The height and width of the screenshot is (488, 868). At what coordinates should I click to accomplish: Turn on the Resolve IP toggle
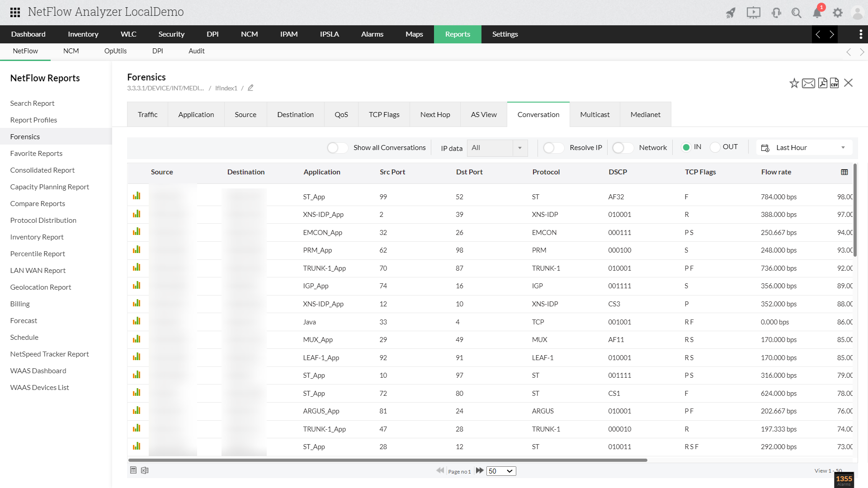tap(553, 148)
